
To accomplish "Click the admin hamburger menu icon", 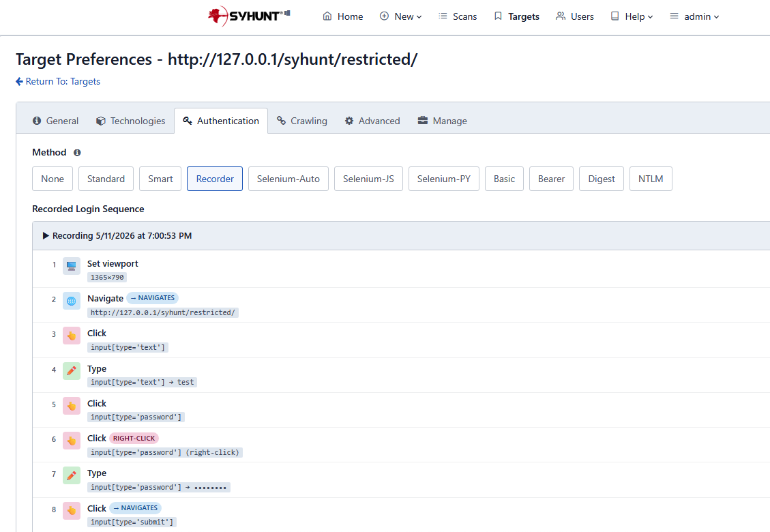I will pos(675,16).
